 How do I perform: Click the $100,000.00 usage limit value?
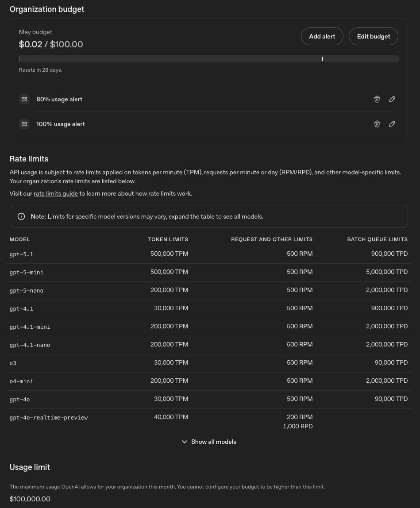click(30, 499)
